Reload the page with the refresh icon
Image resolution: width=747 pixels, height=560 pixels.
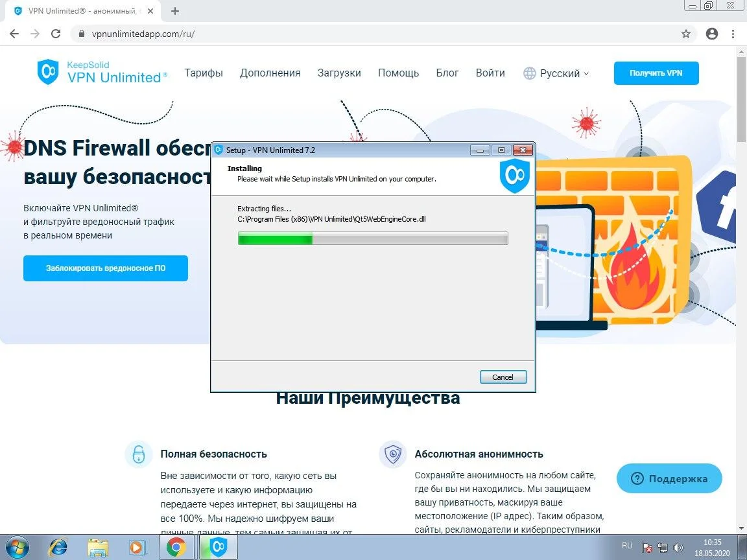pyautogui.click(x=56, y=34)
